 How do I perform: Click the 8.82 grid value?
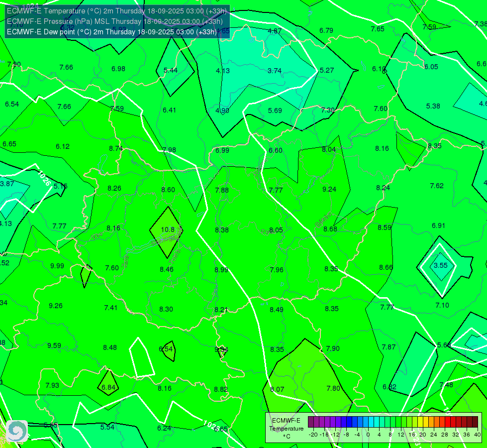(221, 389)
